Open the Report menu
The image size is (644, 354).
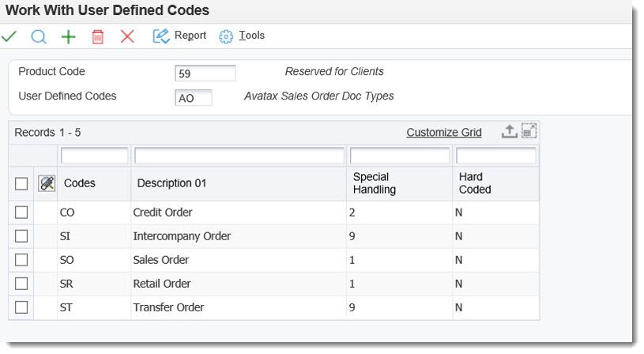[x=180, y=36]
